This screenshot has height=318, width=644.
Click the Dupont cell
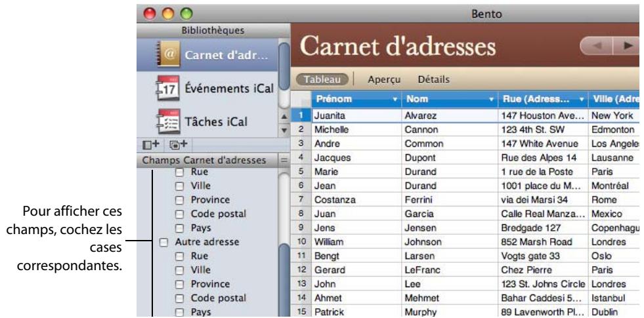pyautogui.click(x=450, y=157)
